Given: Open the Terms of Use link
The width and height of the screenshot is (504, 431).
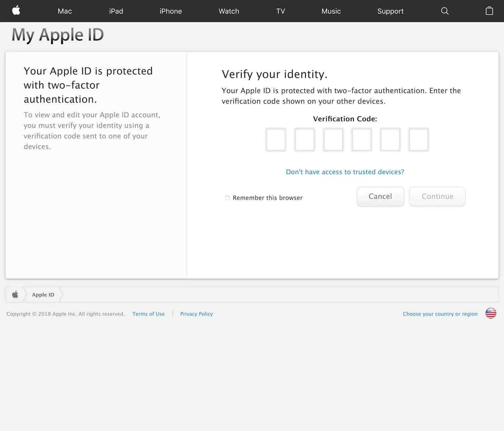Looking at the screenshot, I should click(149, 314).
